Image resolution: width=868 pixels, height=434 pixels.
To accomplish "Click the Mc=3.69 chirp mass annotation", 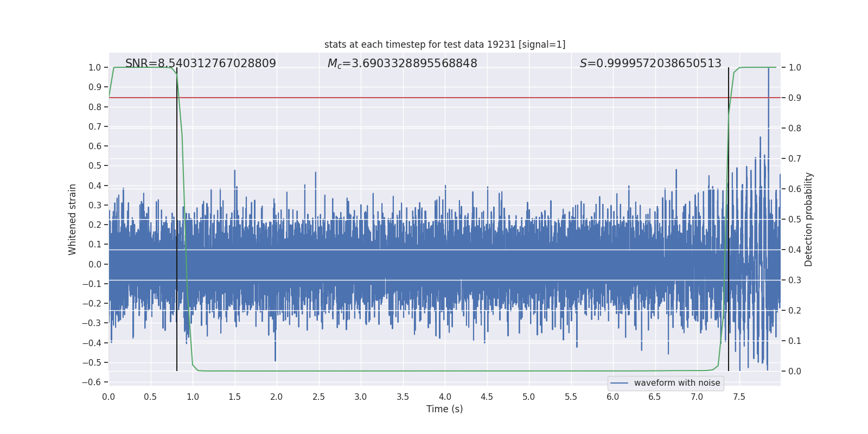I will (402, 63).
